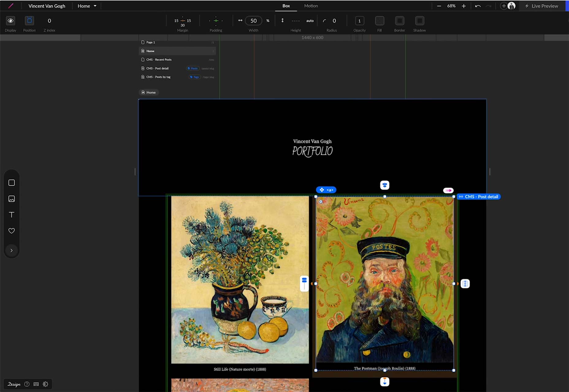Open the Fill color swatch
The width and height of the screenshot is (569, 392).
(x=380, y=21)
